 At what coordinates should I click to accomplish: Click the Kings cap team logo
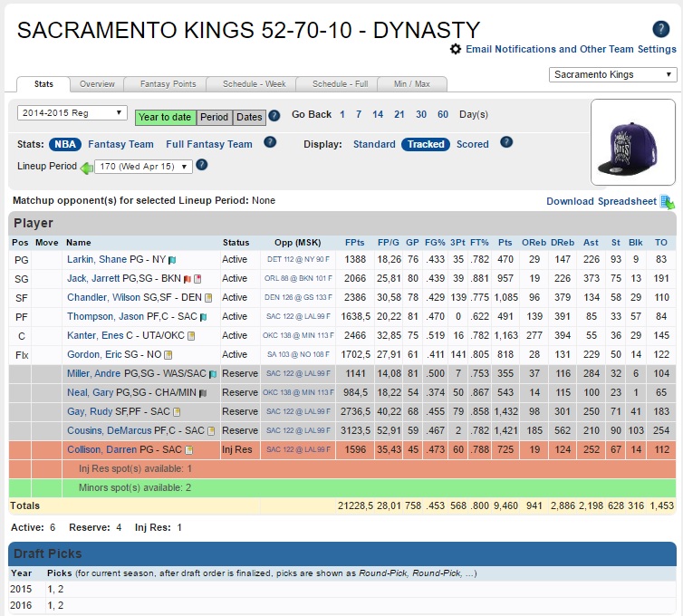coord(632,142)
